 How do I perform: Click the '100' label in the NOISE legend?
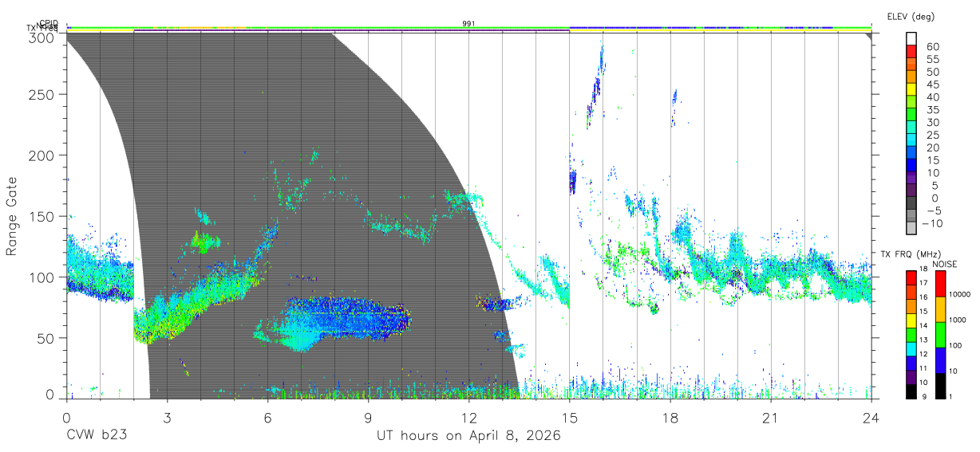coord(957,346)
